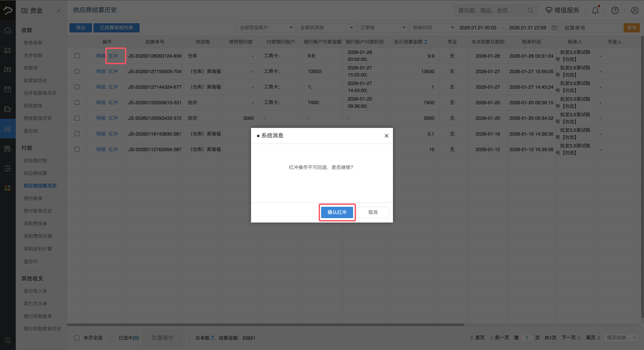This screenshot has width=644, height=350.
Task: Click the notification bell icon
Action: (x=595, y=11)
